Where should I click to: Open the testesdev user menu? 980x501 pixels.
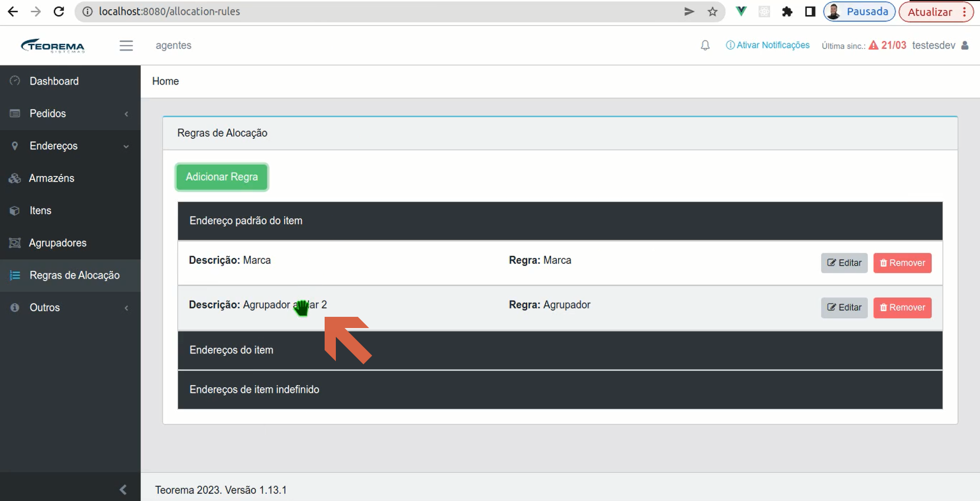click(x=934, y=45)
